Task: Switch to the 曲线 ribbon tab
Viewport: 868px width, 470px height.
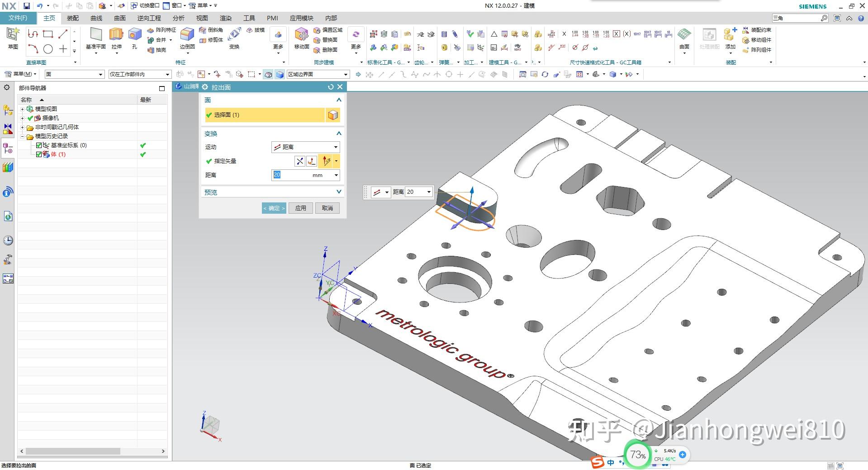Action: click(96, 18)
